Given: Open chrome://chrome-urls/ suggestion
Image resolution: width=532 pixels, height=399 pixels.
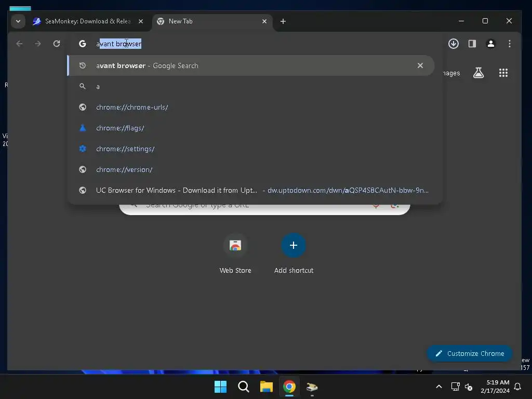Looking at the screenshot, I should point(251,107).
